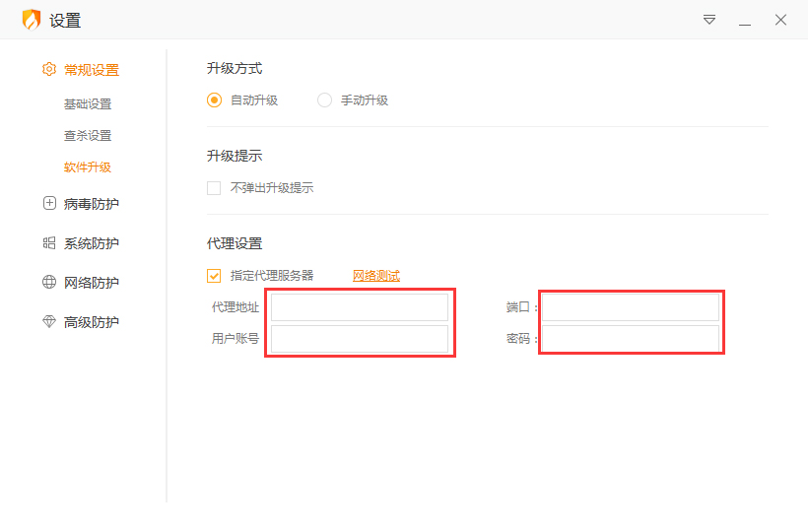Open 查杀设置 sub-menu item
808x532 pixels.
click(88, 136)
